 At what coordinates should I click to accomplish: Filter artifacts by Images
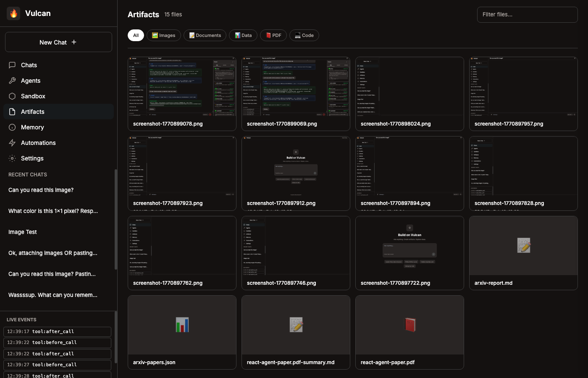[x=163, y=35]
